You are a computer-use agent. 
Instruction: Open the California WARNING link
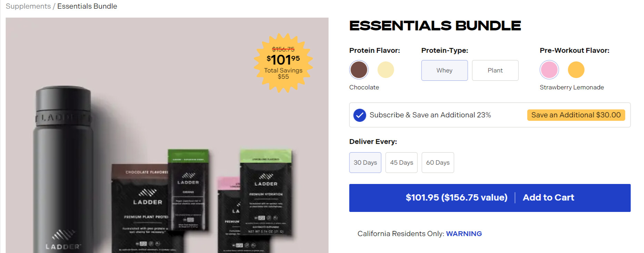(x=464, y=234)
